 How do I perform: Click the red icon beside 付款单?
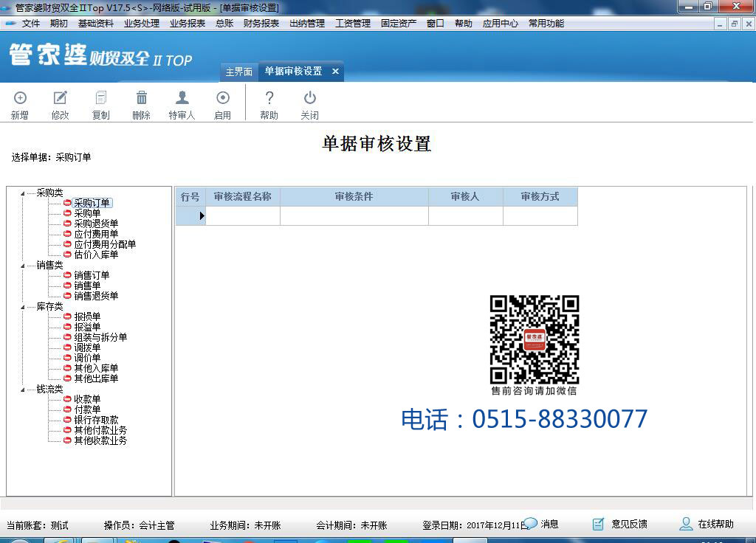pyautogui.click(x=67, y=409)
